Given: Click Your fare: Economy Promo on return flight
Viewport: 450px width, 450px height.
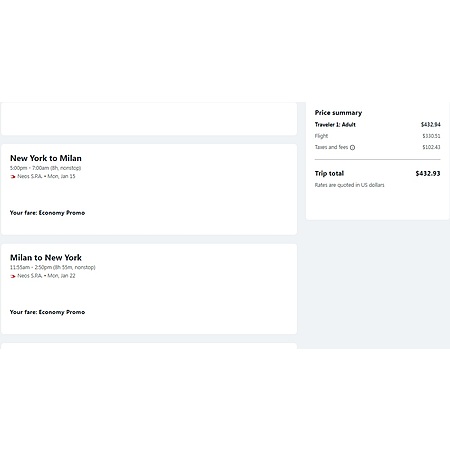Looking at the screenshot, I should 47,312.
